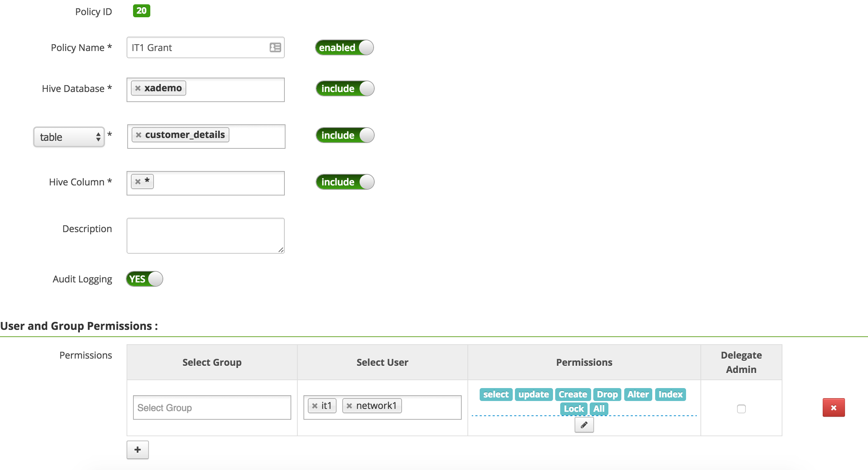Open the Select User field

click(428, 407)
